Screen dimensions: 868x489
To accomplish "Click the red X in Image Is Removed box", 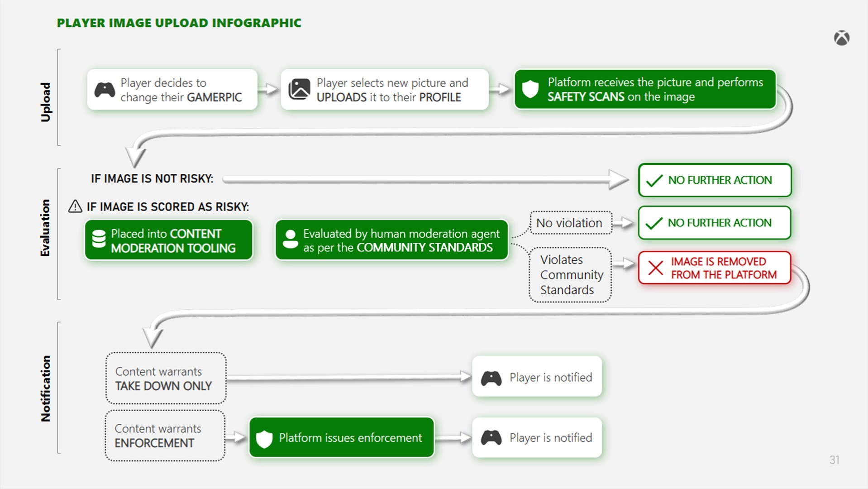I will coord(655,268).
